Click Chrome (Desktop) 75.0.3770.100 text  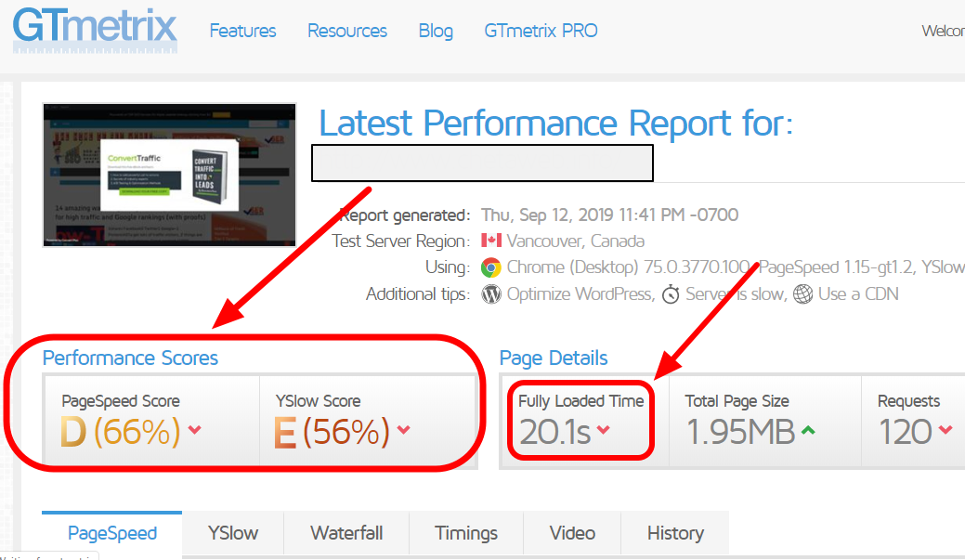(x=629, y=267)
